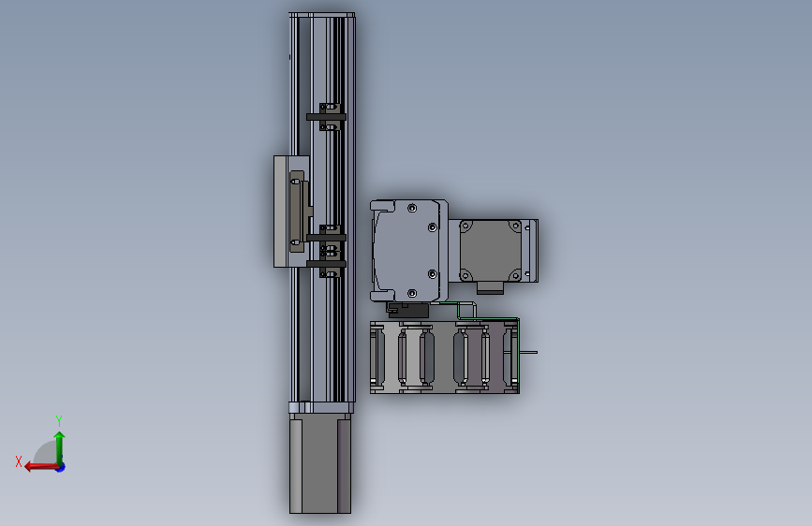Click the red X axis arrow of the triad
This screenshot has height=526, width=812.
(x=41, y=467)
